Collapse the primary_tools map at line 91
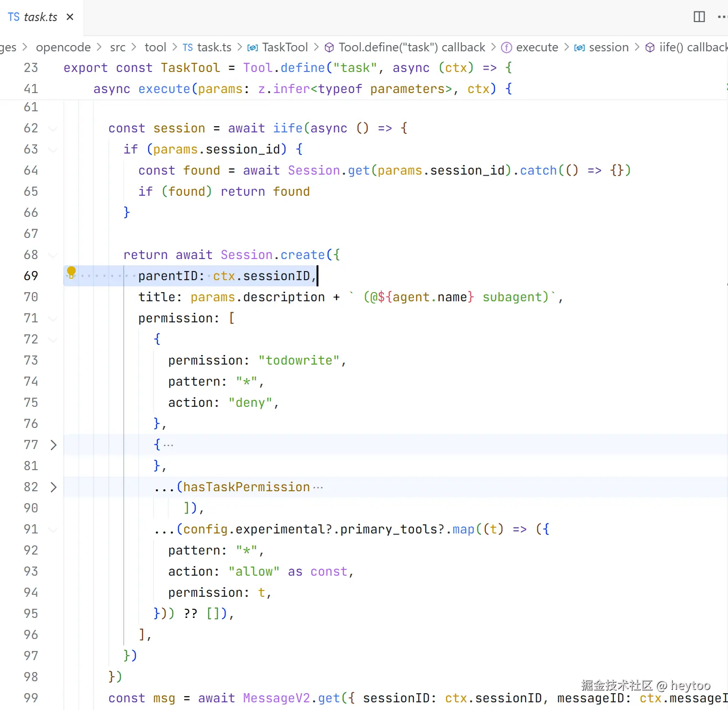Image resolution: width=728 pixels, height=710 pixels. point(53,529)
